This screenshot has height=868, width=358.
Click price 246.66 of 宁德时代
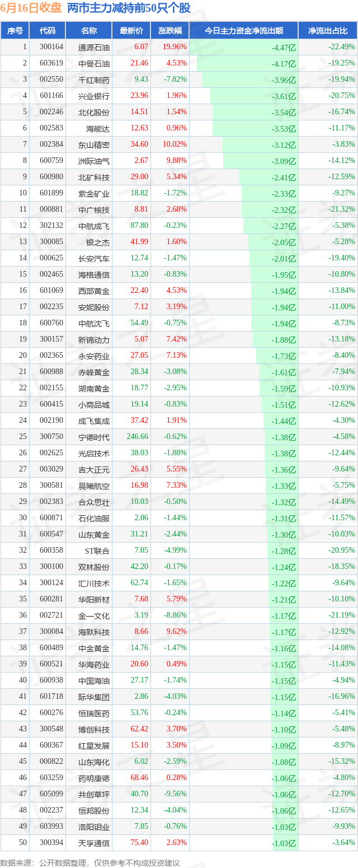click(138, 437)
